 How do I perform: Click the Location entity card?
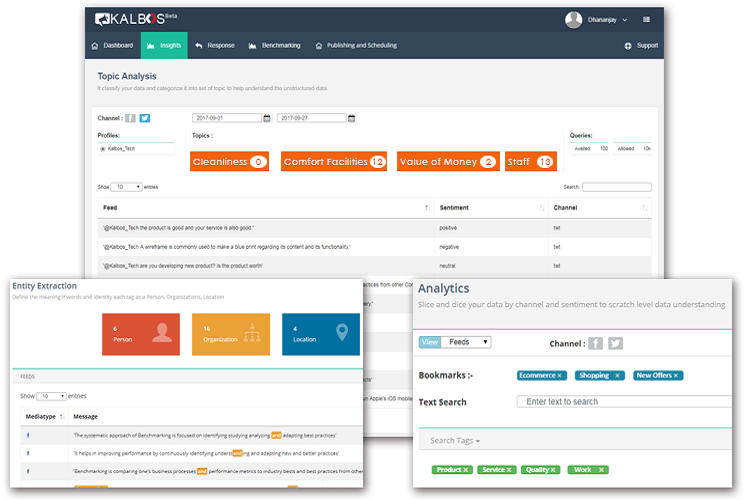point(321,334)
